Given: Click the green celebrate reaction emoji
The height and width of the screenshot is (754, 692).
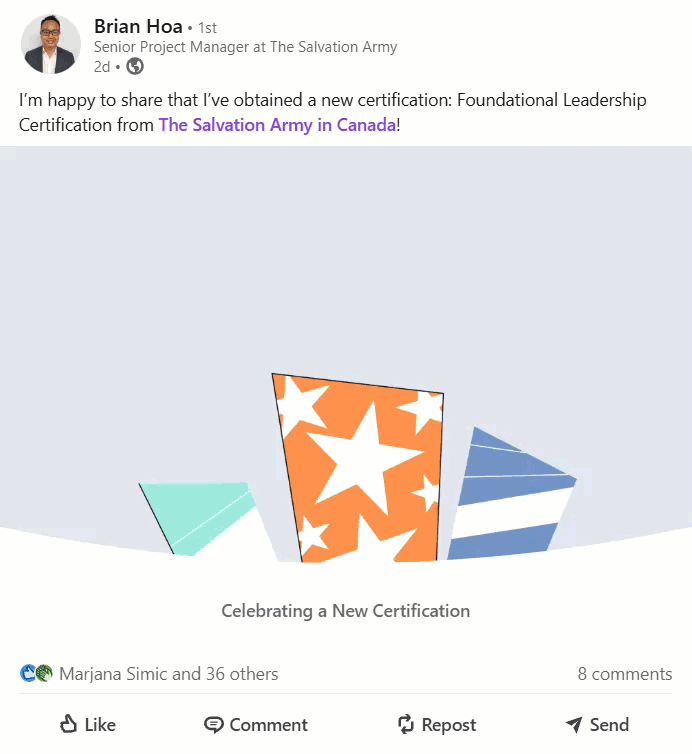Looking at the screenshot, I should (x=44, y=673).
